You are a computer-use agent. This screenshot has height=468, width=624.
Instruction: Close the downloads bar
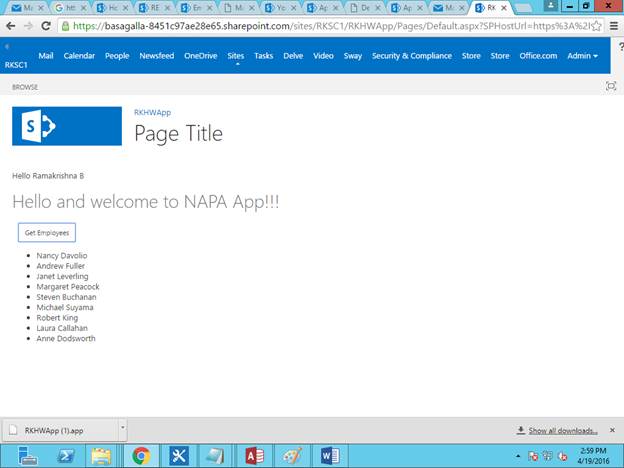click(612, 430)
